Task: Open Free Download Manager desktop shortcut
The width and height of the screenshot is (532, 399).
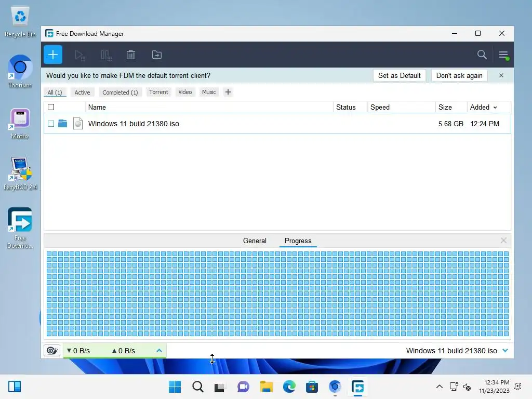Action: [x=20, y=228]
